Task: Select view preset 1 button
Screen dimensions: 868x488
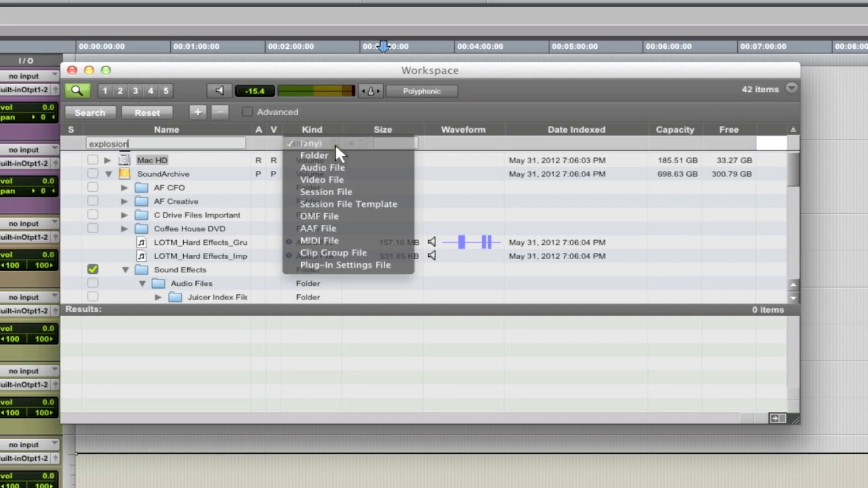Action: 104,91
